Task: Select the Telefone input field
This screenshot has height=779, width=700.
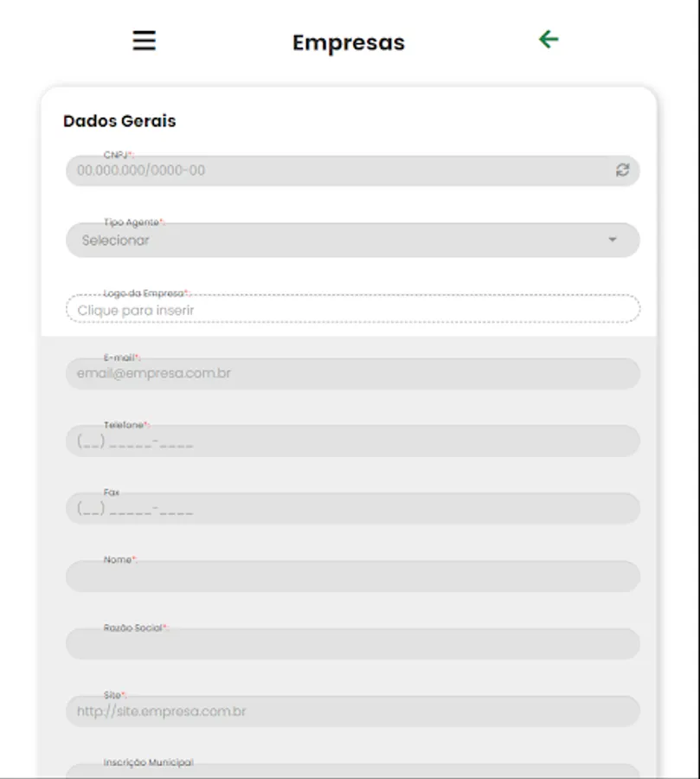Action: pyautogui.click(x=352, y=441)
